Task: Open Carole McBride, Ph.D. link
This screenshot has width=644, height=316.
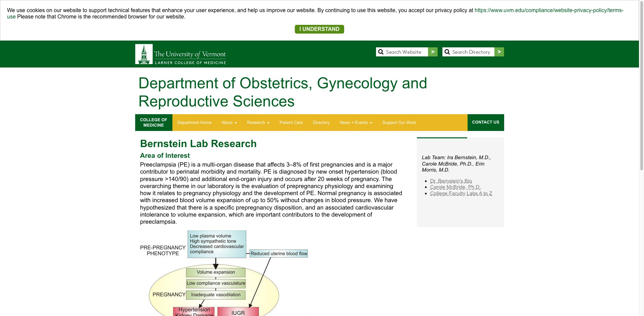Action: point(455,187)
